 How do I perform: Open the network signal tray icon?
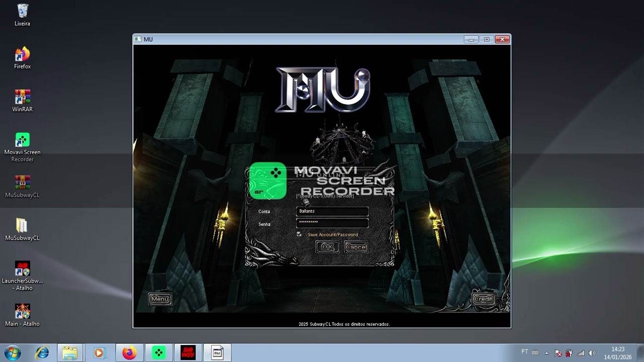[581, 353]
